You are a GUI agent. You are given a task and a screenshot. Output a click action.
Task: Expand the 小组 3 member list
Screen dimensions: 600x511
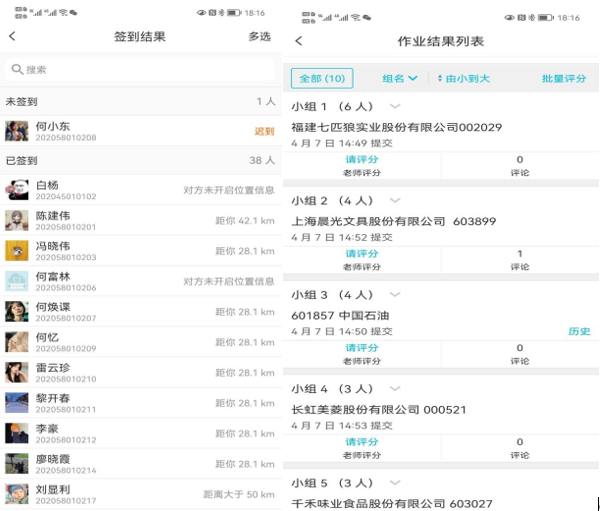click(395, 294)
